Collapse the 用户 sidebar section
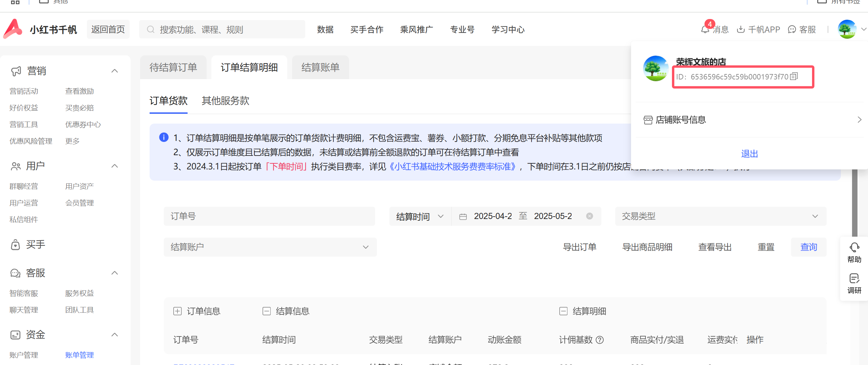 [115, 166]
